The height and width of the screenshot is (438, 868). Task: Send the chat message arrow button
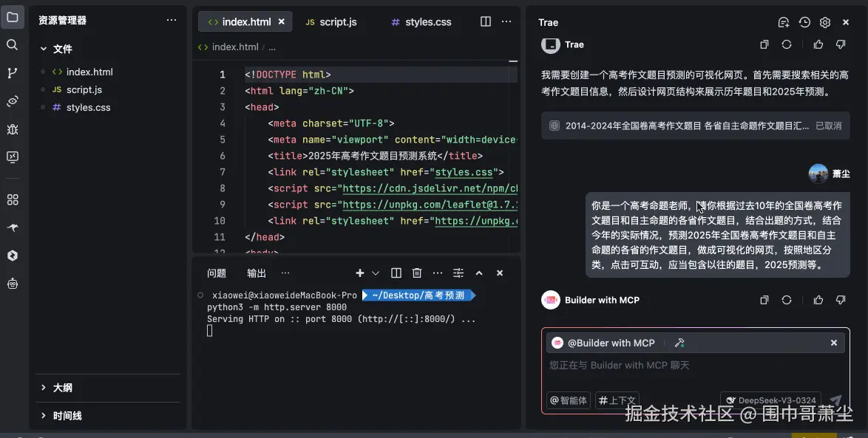836,400
